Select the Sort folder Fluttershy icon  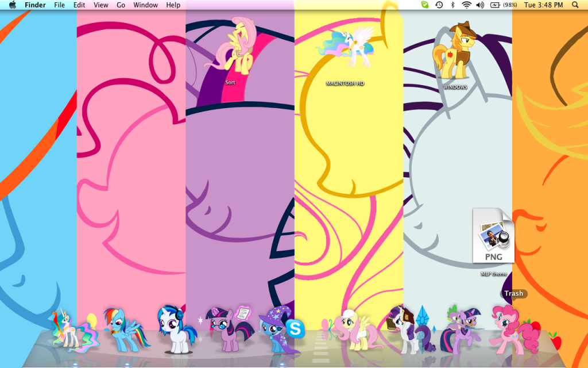pos(231,46)
